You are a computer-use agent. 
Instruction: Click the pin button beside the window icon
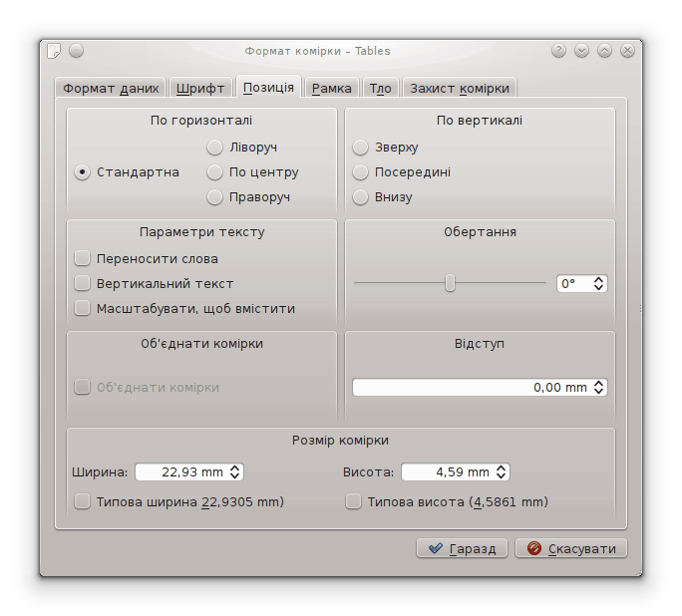pyautogui.click(x=77, y=51)
